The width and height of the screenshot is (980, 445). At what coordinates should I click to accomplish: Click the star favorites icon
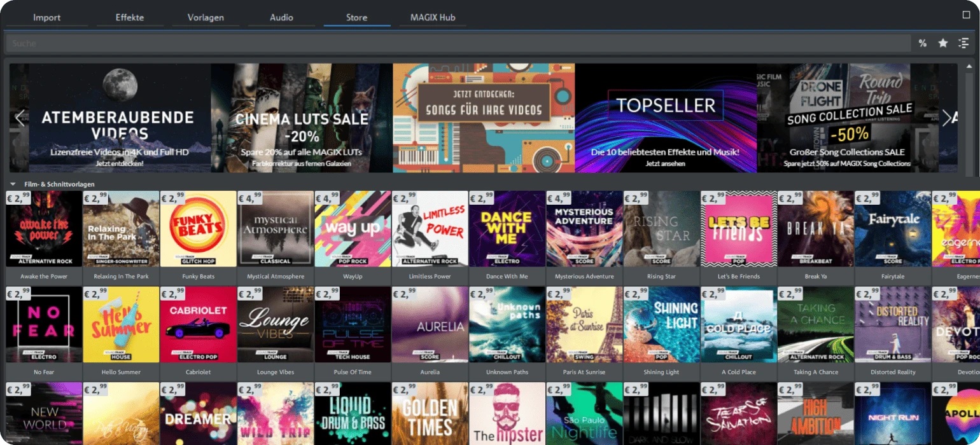943,43
